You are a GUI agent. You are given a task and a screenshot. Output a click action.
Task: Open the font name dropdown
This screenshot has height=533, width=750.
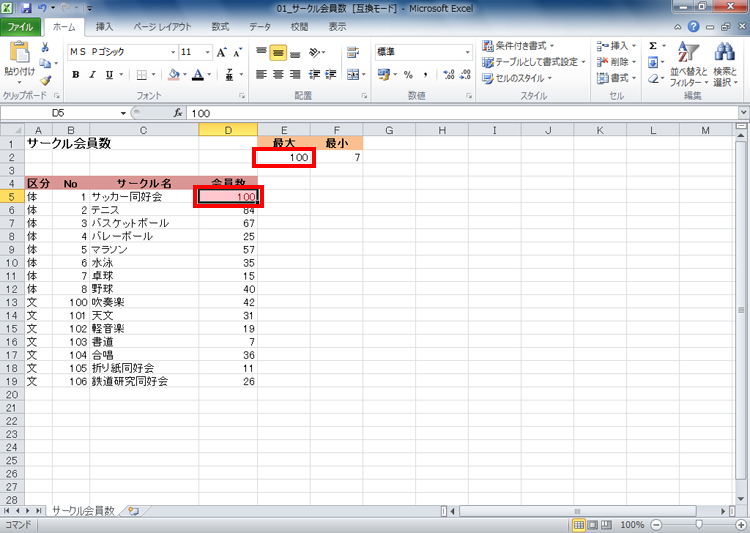coord(173,52)
